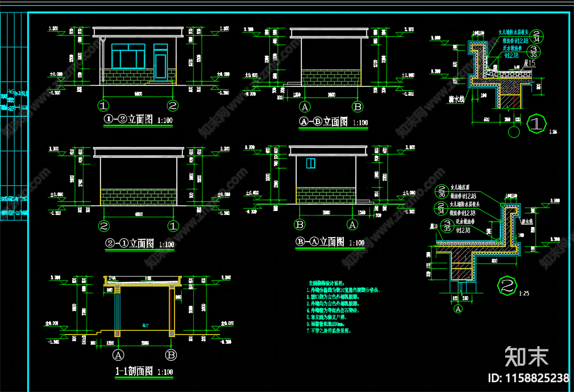Viewport: 574px width, 392px height.
Task: Click the hexagonal detail number 1 marker
Action: pyautogui.click(x=536, y=124)
